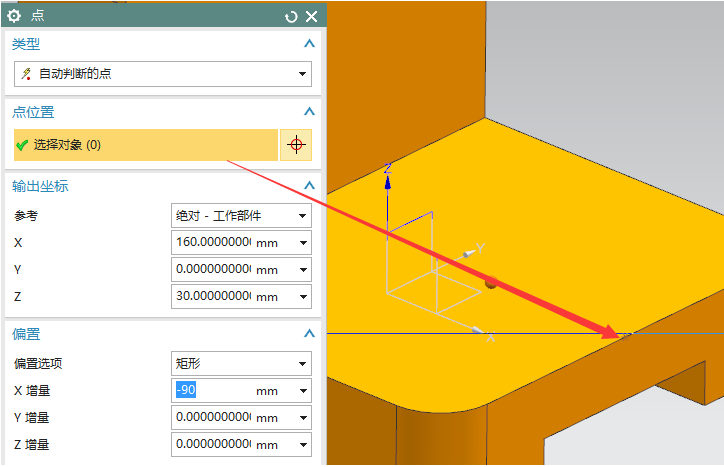Open the Z 增量 options arrow
Screen dimensions: 724x467
tap(303, 445)
